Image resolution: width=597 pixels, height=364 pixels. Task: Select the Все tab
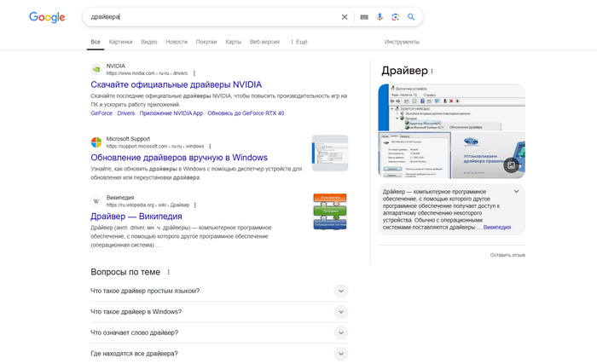click(96, 42)
